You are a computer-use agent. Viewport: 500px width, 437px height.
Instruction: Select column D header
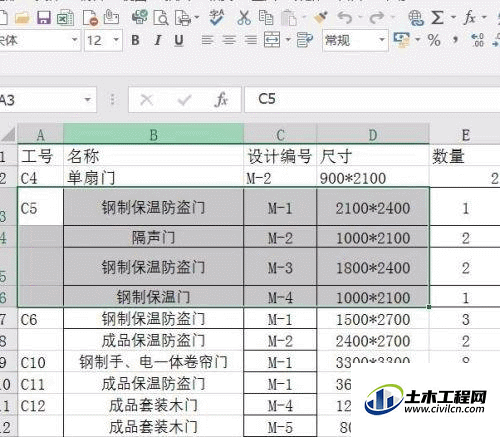(x=373, y=135)
